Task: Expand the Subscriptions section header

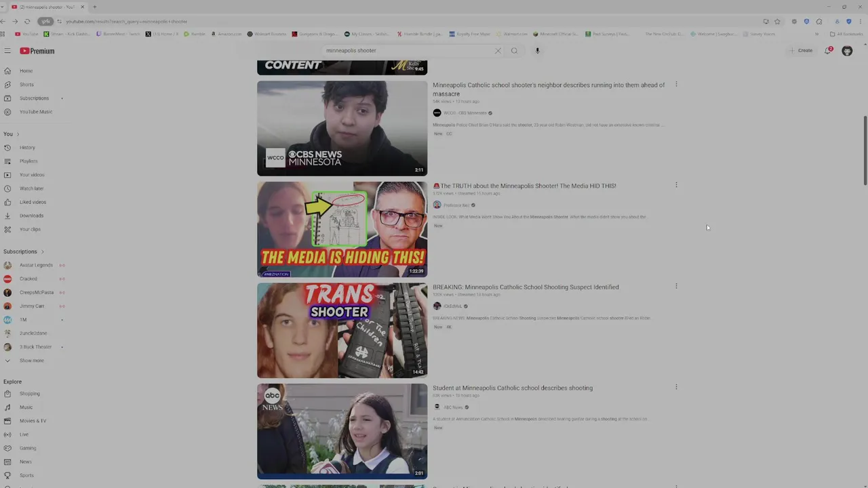Action: click(24, 251)
